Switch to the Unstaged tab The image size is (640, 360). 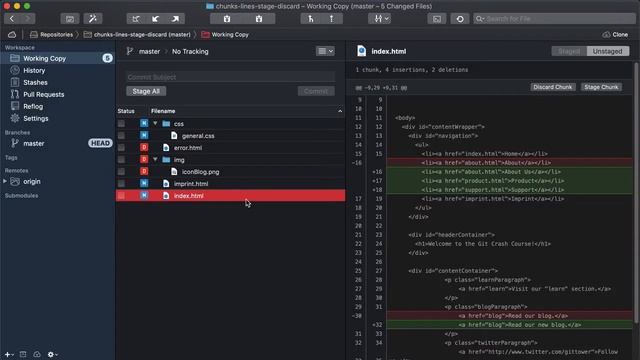(x=607, y=51)
